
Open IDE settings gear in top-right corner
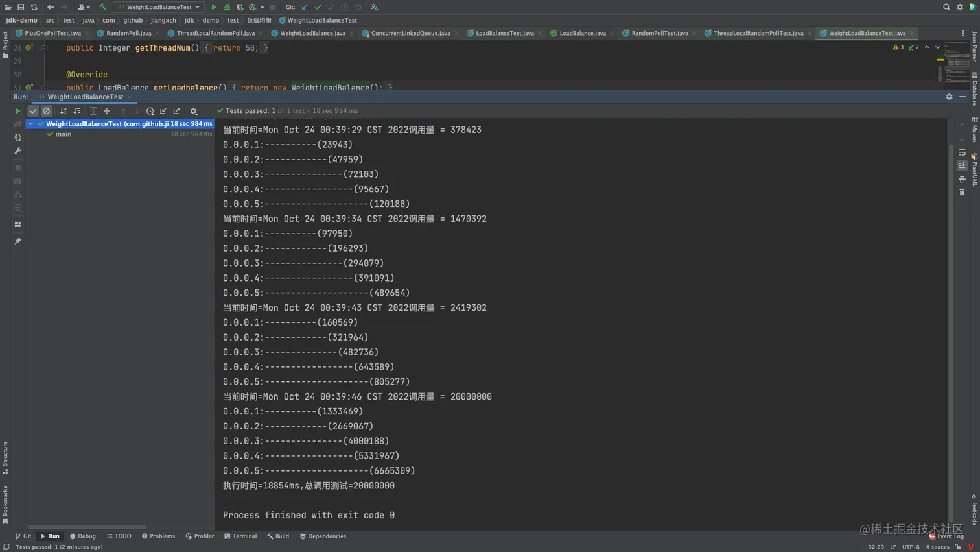[960, 7]
